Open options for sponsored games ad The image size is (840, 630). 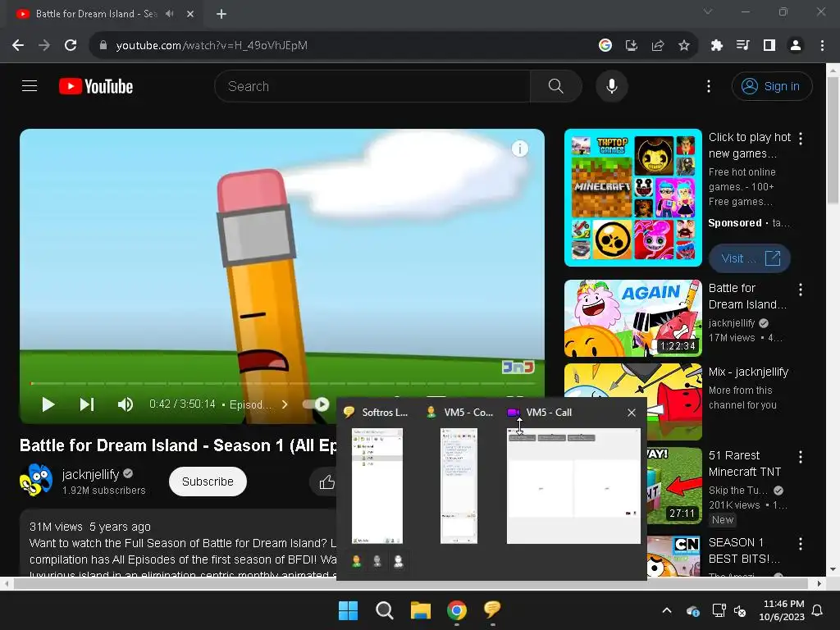(x=801, y=139)
